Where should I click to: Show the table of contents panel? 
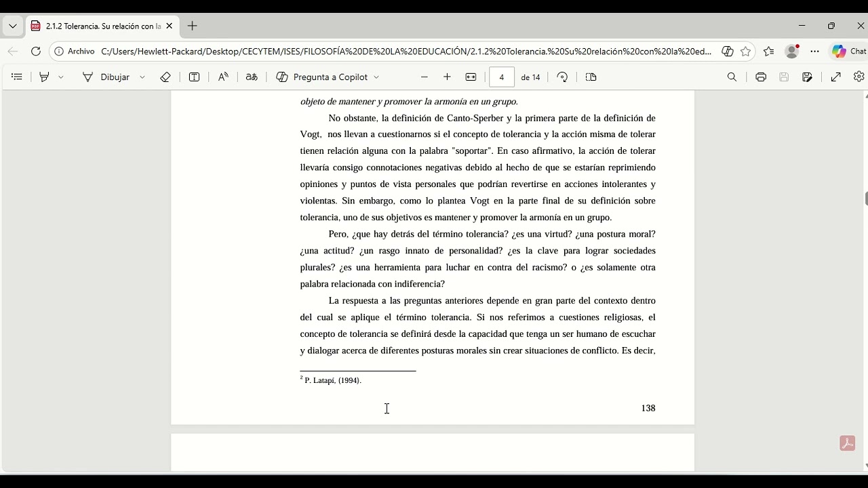point(17,77)
